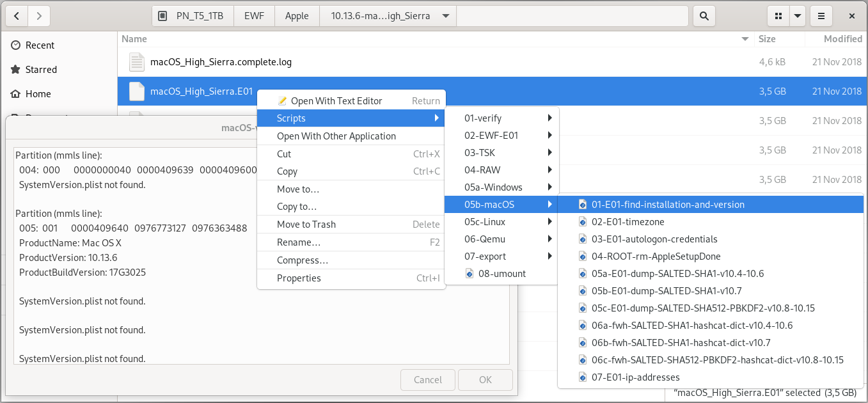Click OK in the dialog
Image resolution: width=868 pixels, height=403 pixels.
[485, 380]
